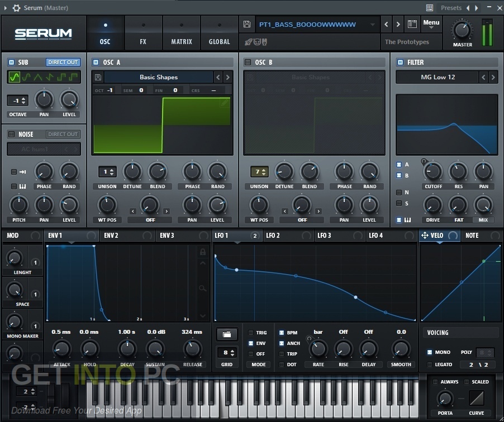Image resolution: width=504 pixels, height=422 pixels.
Task: Click the ENV 1 RELEASE knob
Action: [193, 349]
